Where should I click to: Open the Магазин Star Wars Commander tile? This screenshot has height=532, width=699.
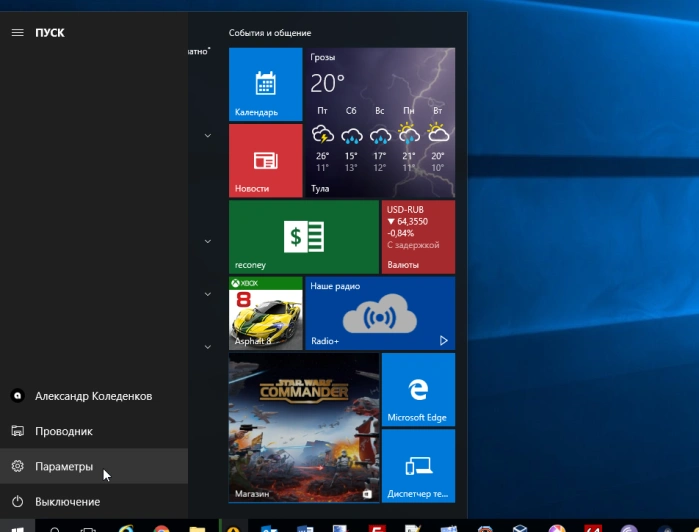pos(304,428)
